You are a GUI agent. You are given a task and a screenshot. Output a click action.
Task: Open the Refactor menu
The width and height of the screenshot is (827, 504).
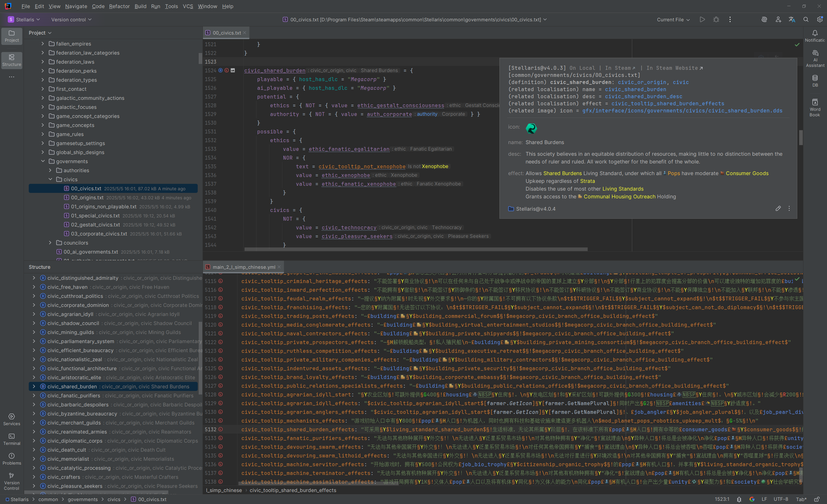[x=119, y=6]
